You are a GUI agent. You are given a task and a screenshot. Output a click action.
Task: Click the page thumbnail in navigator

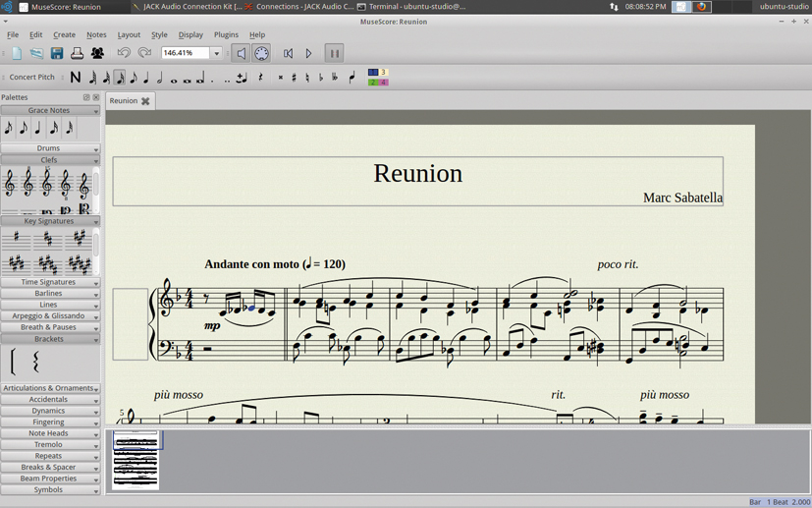(x=135, y=459)
